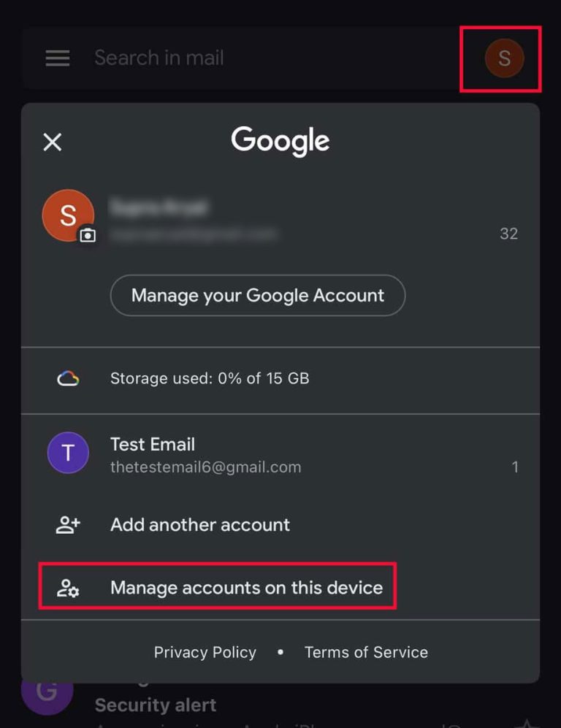This screenshot has height=728, width=561.
Task: View the Terms of Service
Action: point(366,652)
